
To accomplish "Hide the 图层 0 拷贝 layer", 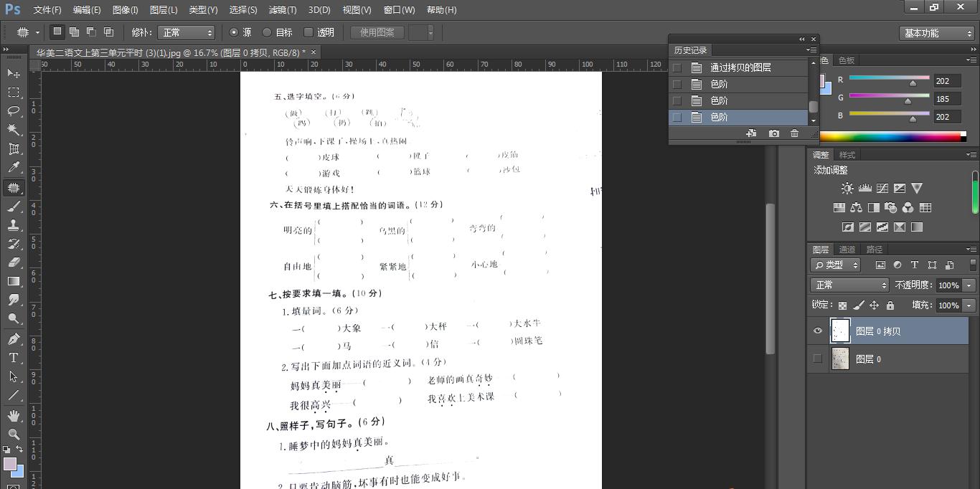I will pos(818,331).
